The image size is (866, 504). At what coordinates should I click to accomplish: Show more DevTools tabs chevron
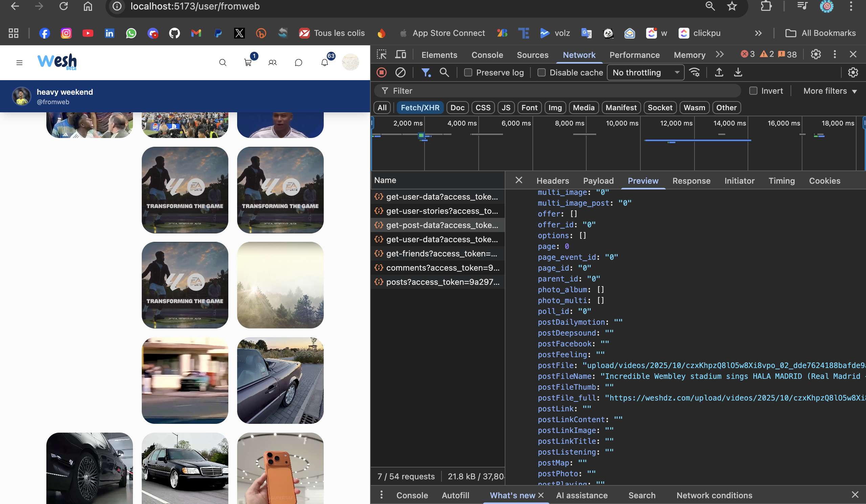tap(720, 54)
